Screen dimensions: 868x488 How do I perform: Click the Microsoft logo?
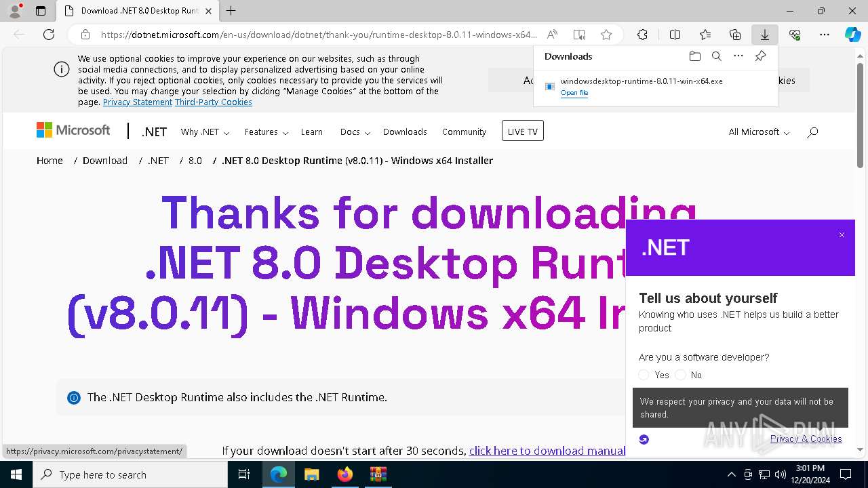[73, 130]
